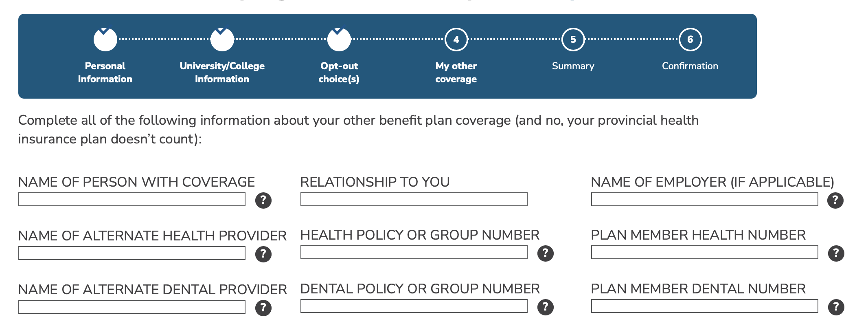Focus the Health Policy or Group Number field

click(x=414, y=252)
